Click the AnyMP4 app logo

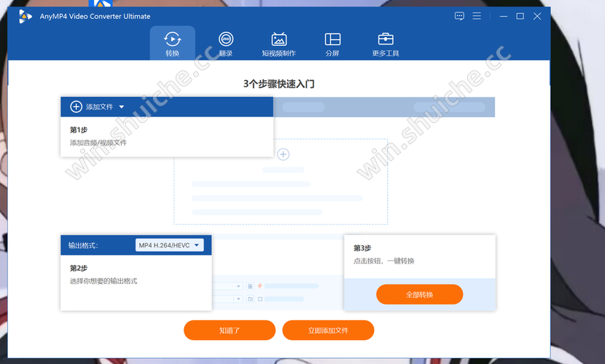pos(25,17)
